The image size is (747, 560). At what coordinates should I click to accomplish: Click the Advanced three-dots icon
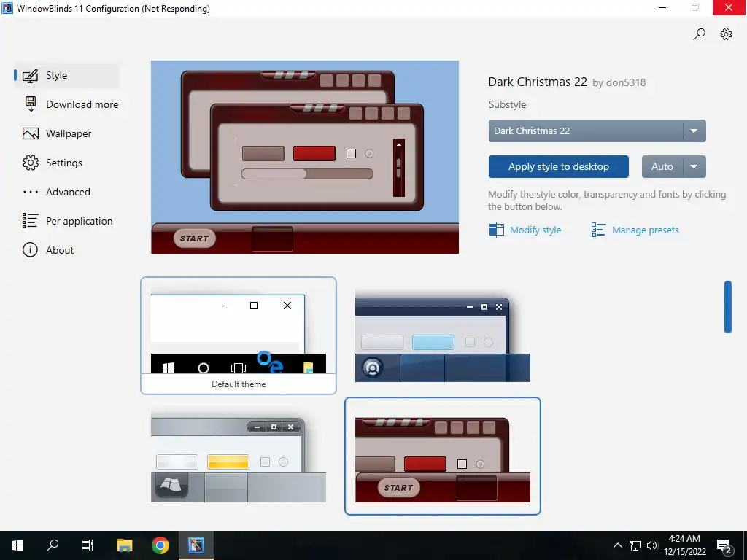[x=31, y=192]
